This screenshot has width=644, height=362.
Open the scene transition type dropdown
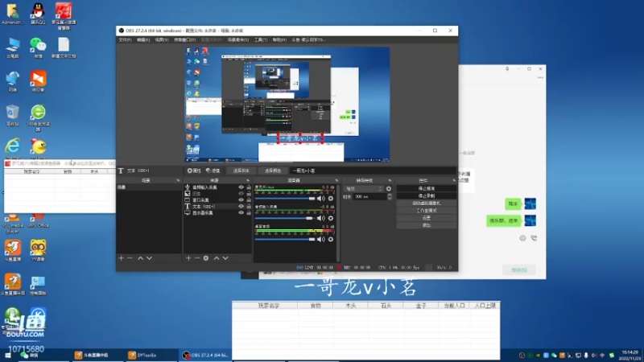[x=363, y=189]
